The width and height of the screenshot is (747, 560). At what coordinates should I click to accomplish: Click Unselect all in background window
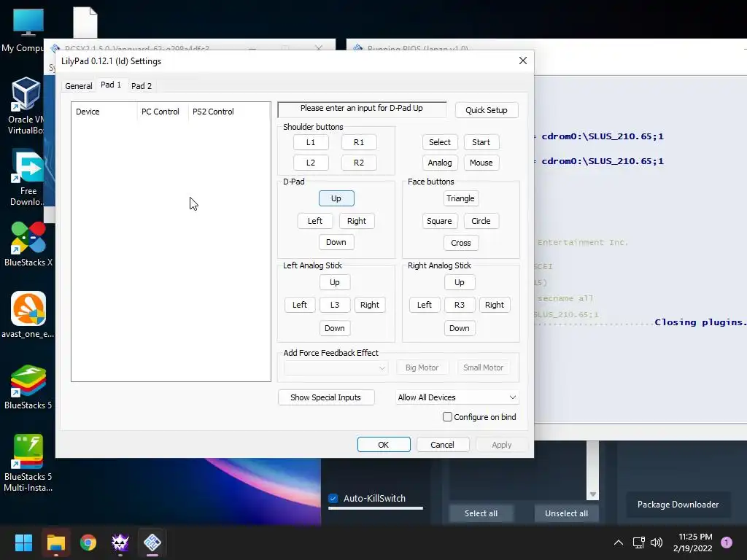point(566,513)
